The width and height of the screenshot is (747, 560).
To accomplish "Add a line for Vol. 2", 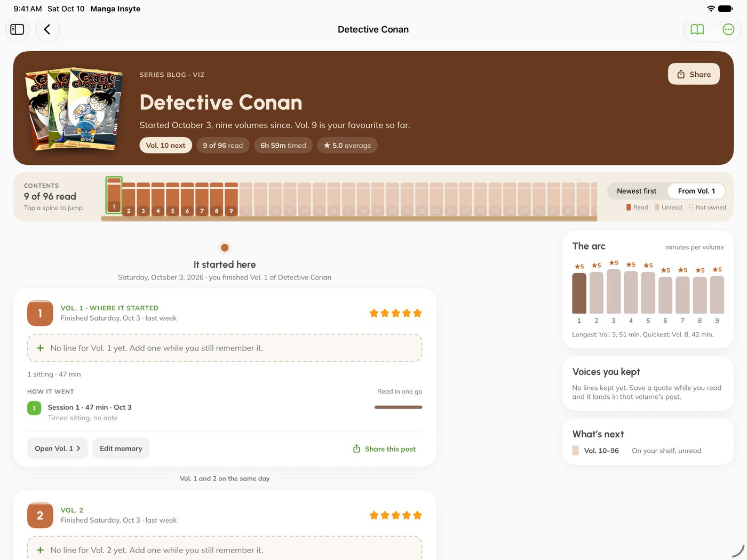I will (225, 548).
